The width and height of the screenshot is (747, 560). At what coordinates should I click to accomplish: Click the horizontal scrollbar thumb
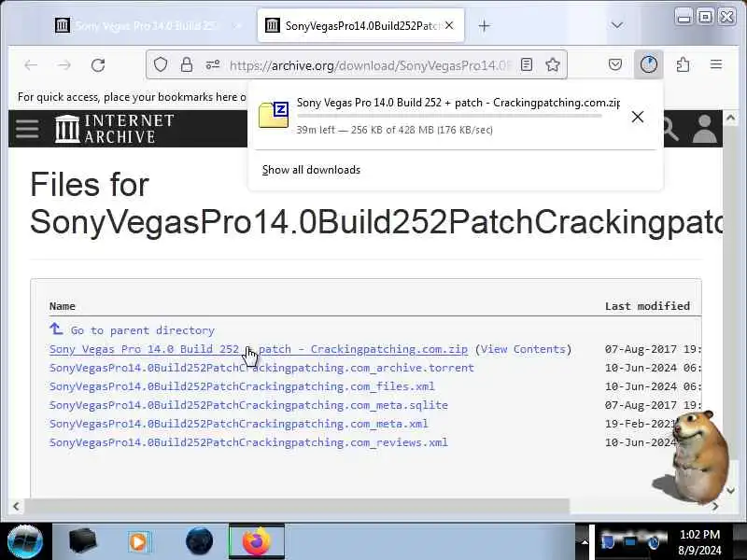(297, 506)
